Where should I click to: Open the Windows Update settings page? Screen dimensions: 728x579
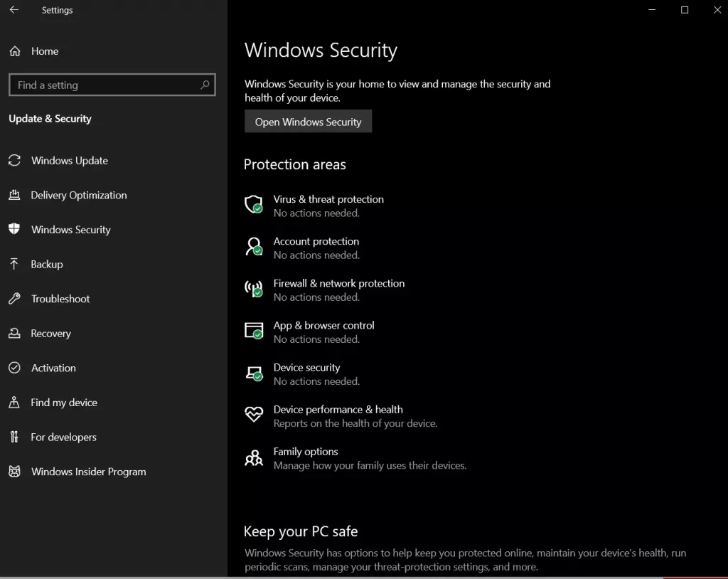point(70,160)
